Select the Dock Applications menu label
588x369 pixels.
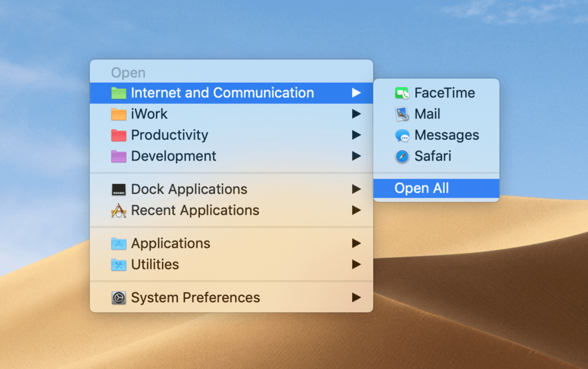(189, 189)
